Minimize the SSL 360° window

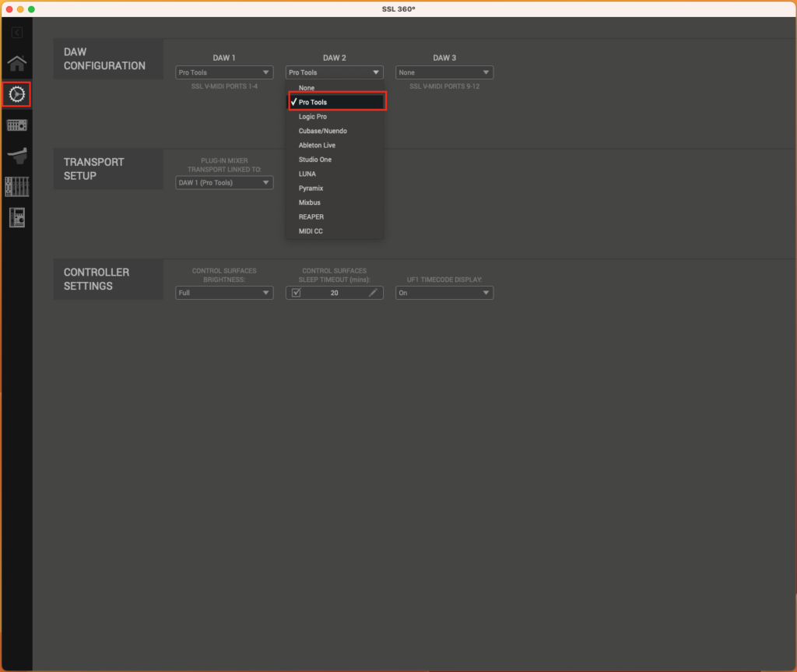[x=20, y=9]
